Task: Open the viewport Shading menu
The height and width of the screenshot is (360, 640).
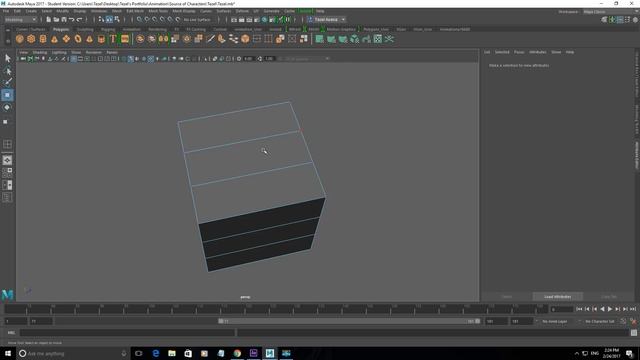Action: point(40,52)
